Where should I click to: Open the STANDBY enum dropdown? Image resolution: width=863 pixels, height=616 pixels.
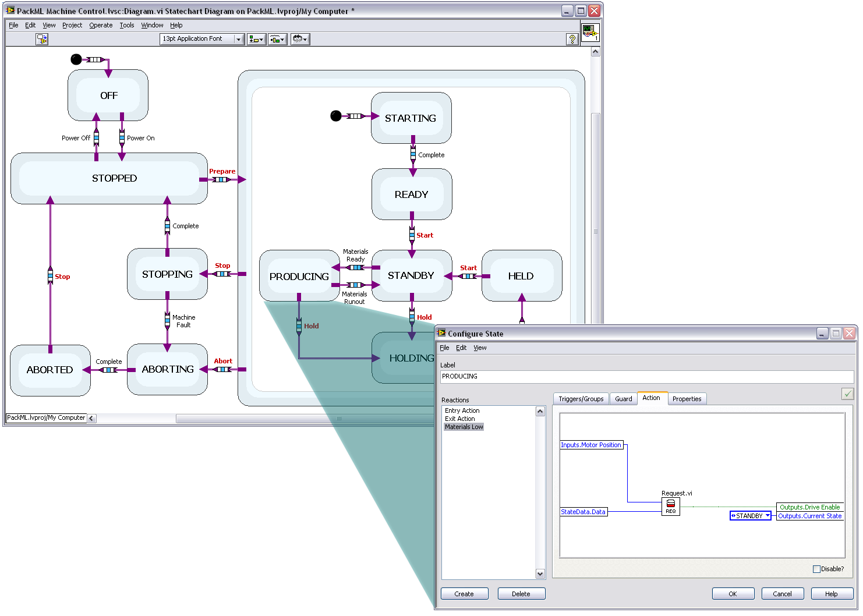767,516
